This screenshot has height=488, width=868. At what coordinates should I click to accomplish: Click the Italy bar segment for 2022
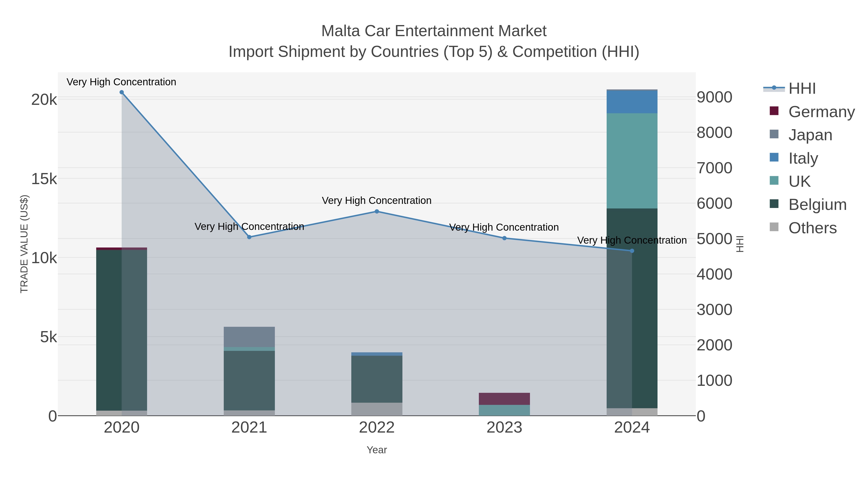coord(377,354)
